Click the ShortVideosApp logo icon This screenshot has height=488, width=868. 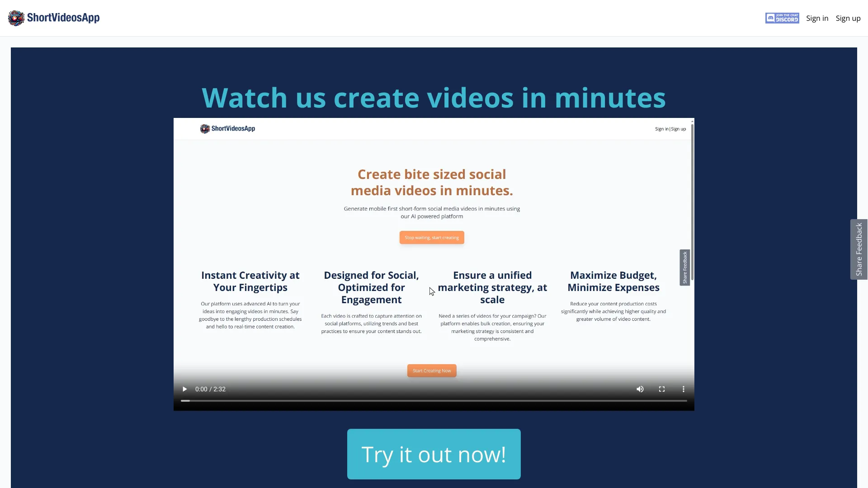click(15, 18)
